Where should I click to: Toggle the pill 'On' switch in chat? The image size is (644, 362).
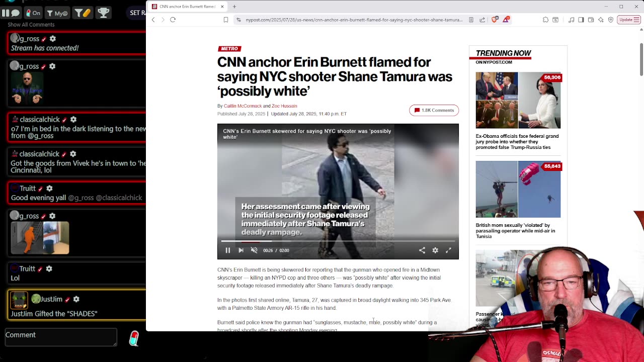33,13
